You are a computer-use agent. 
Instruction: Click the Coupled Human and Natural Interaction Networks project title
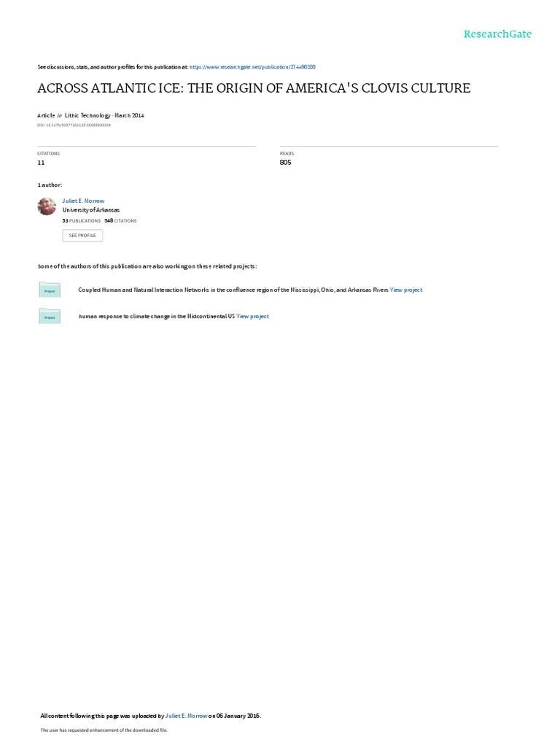tap(233, 290)
